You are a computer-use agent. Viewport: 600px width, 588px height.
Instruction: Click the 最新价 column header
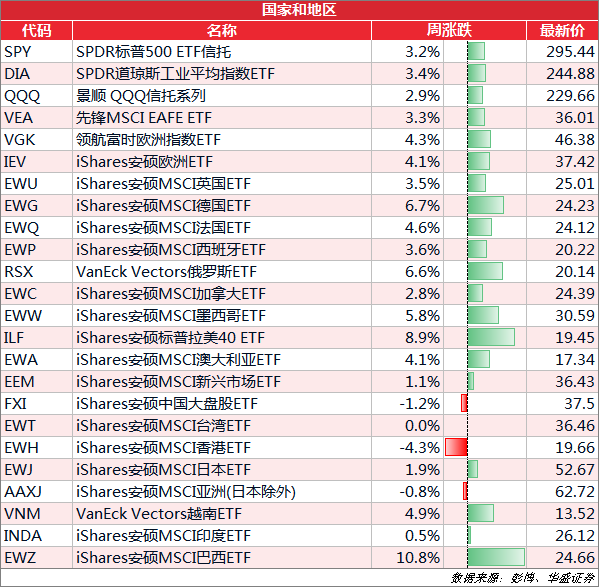562,30
